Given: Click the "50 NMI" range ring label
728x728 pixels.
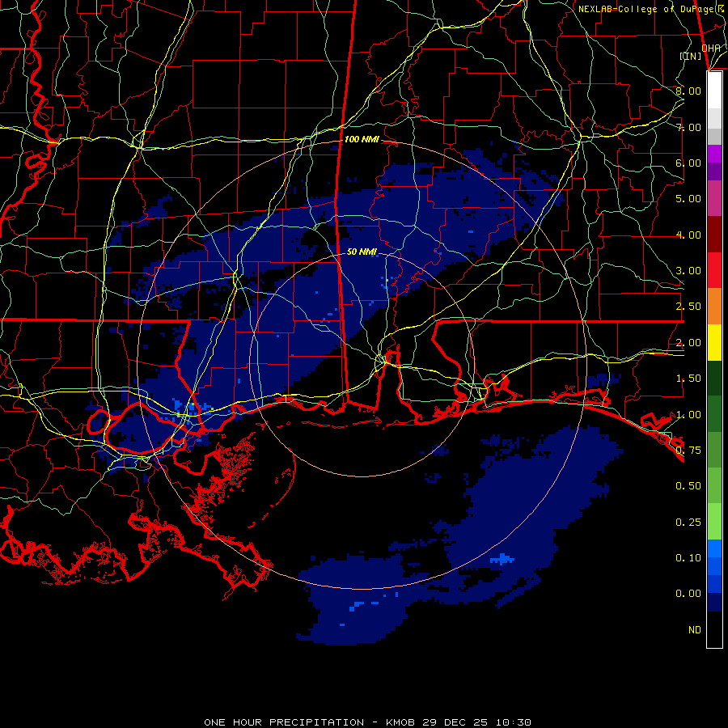Looking at the screenshot, I should [x=362, y=252].
